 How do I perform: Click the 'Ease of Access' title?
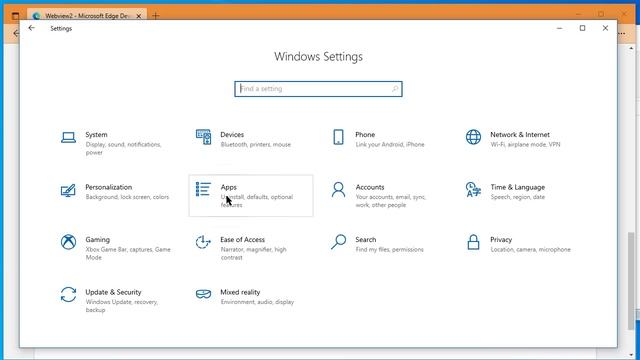pos(242,240)
